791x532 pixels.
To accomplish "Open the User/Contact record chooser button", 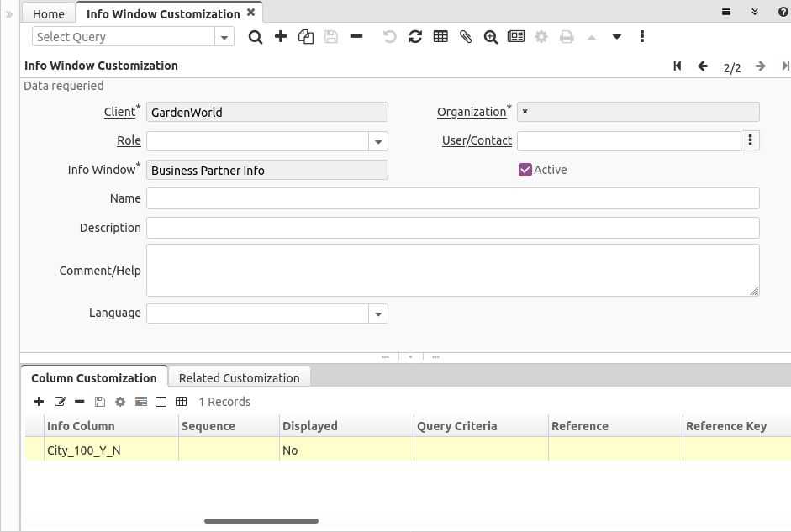I will (750, 140).
